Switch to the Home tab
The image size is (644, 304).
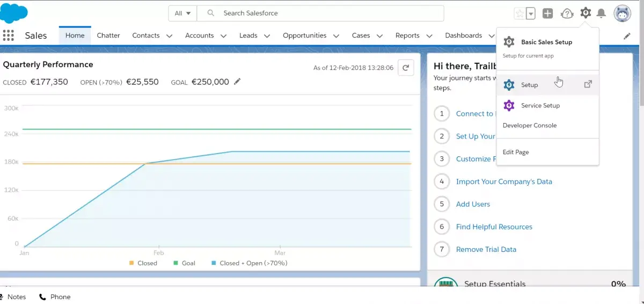click(75, 35)
